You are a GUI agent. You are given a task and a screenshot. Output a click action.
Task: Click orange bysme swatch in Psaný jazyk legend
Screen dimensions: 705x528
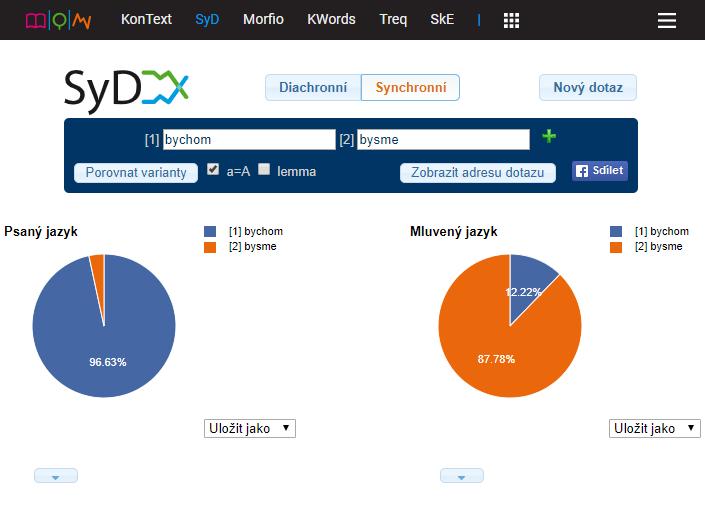click(210, 247)
